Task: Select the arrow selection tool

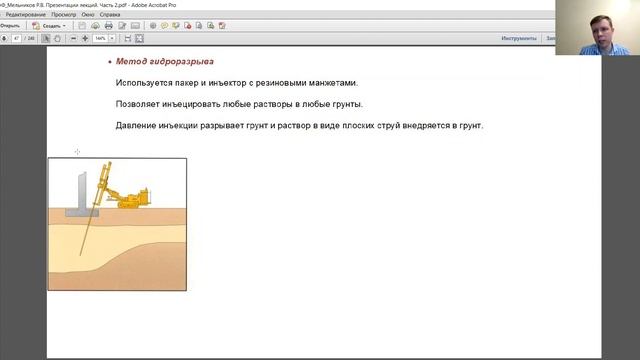Action: (46, 38)
